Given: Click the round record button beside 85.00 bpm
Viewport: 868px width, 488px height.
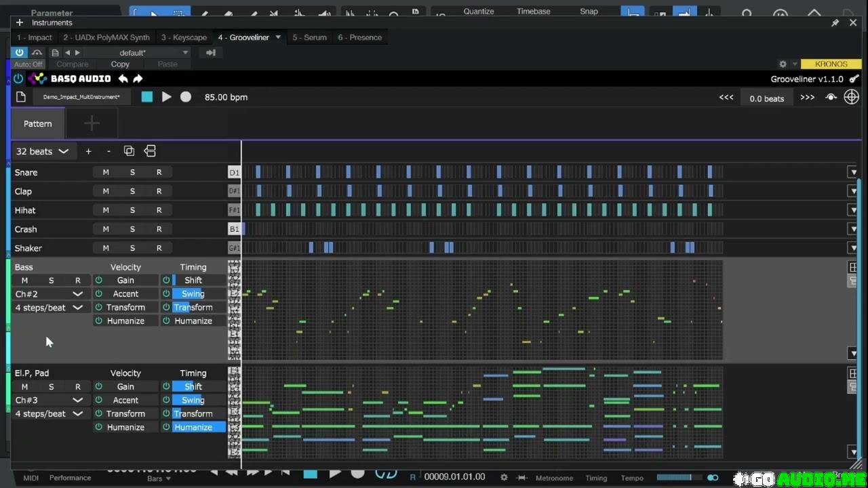Looking at the screenshot, I should point(186,97).
